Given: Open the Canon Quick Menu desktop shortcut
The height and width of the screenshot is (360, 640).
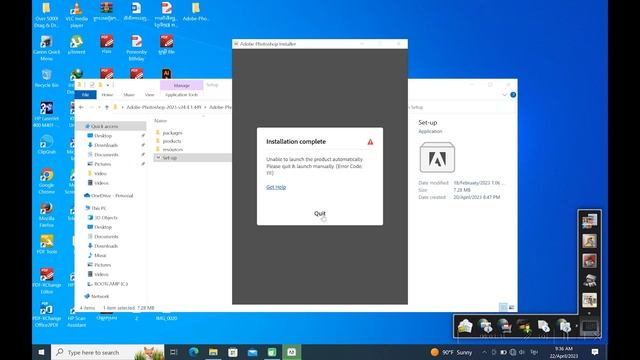Looking at the screenshot, I should coord(47,48).
